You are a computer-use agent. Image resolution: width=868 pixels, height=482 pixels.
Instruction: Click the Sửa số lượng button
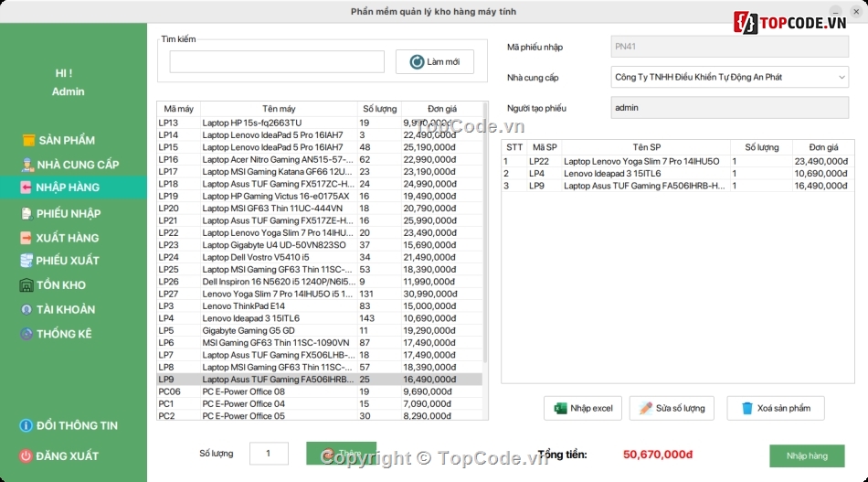pos(672,408)
